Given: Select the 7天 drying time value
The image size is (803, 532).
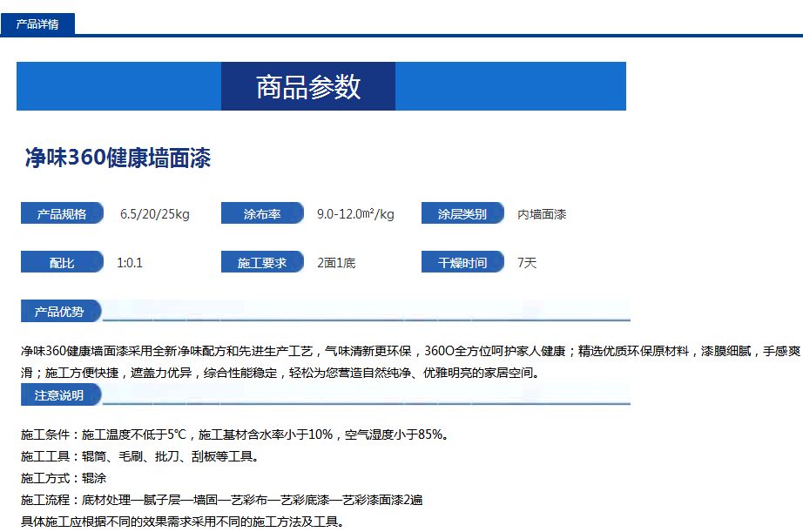Looking at the screenshot, I should [527, 263].
